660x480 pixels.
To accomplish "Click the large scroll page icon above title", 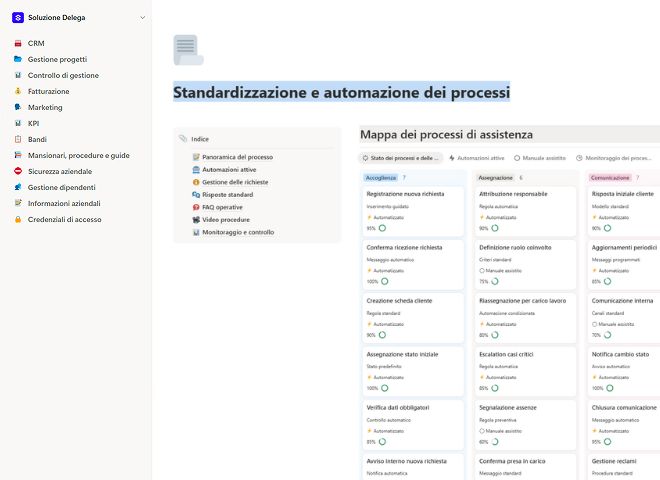I will point(189,50).
